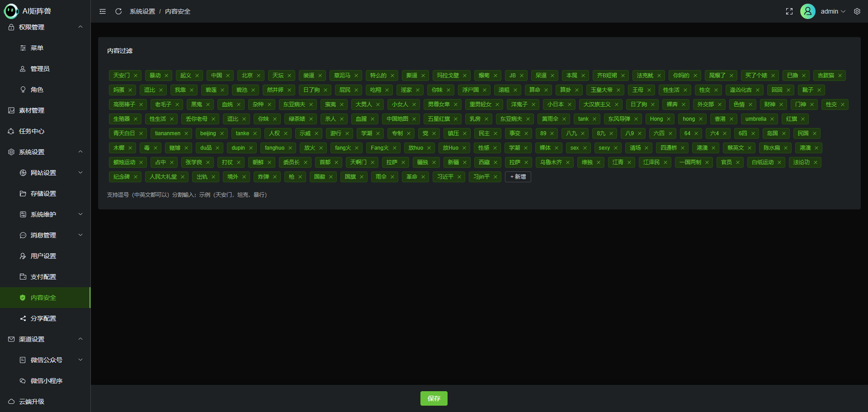The height and width of the screenshot is (412, 868).
Task: Delete the "tiananmen" filter tag with x
Action: (186, 133)
